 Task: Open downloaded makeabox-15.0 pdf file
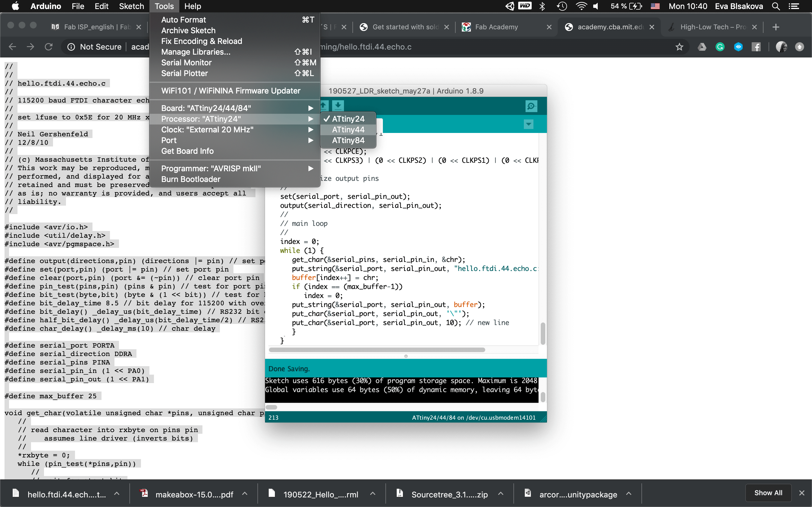194,494
